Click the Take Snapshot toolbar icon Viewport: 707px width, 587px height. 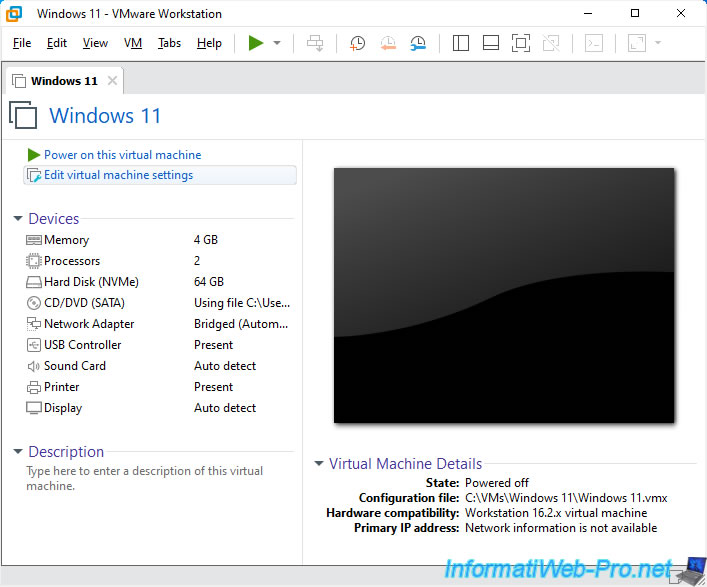(357, 43)
